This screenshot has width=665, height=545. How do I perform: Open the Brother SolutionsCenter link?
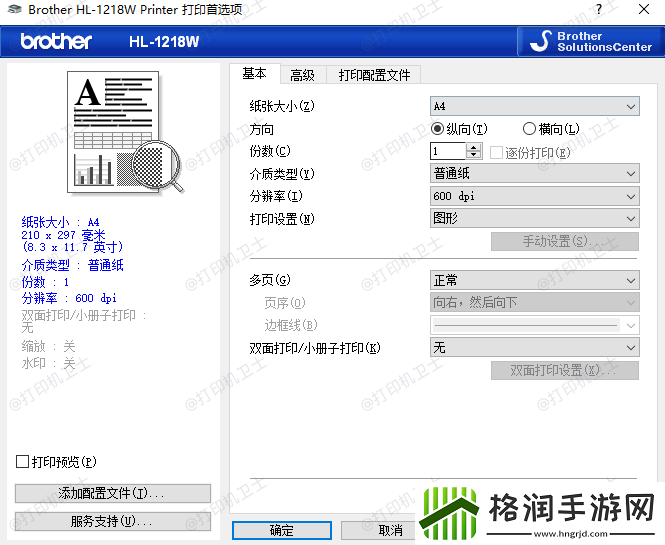point(591,42)
